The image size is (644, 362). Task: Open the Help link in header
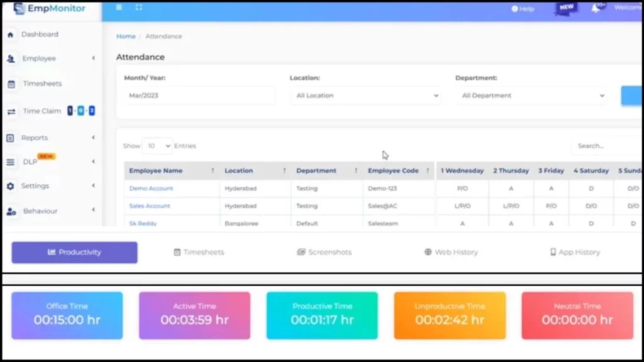pos(523,9)
